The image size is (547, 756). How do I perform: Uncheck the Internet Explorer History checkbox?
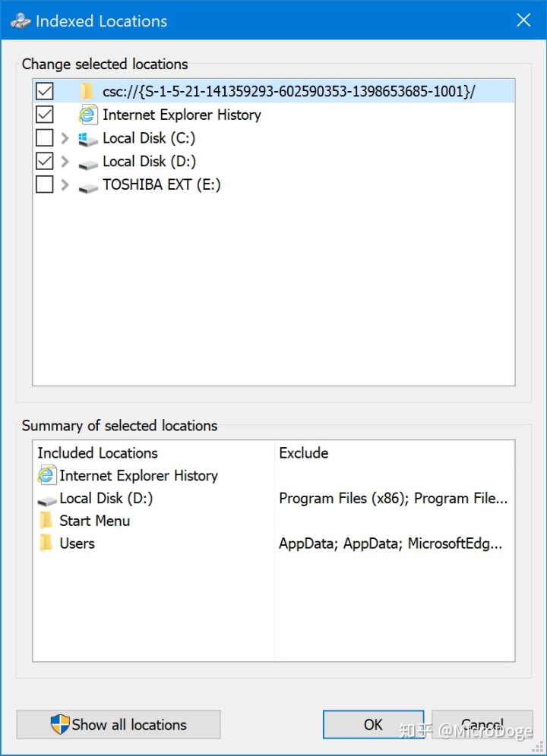point(44,115)
